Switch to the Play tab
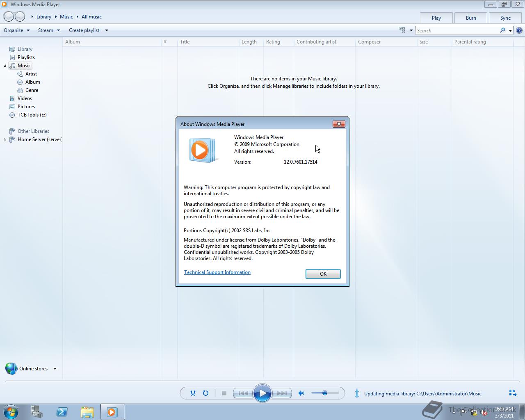The height and width of the screenshot is (420, 525). coord(436,18)
